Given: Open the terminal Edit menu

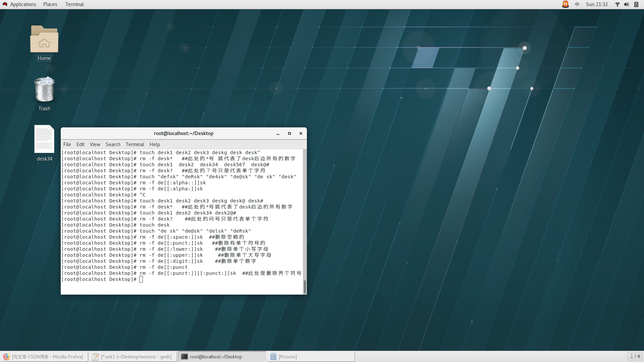Looking at the screenshot, I should [x=80, y=144].
